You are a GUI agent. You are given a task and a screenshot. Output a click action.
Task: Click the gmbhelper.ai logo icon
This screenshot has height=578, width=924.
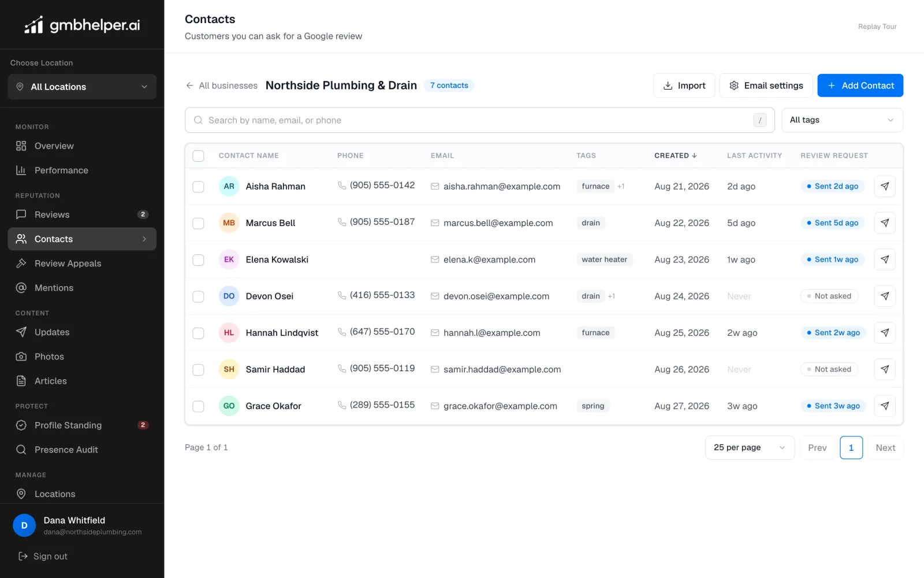(x=33, y=25)
